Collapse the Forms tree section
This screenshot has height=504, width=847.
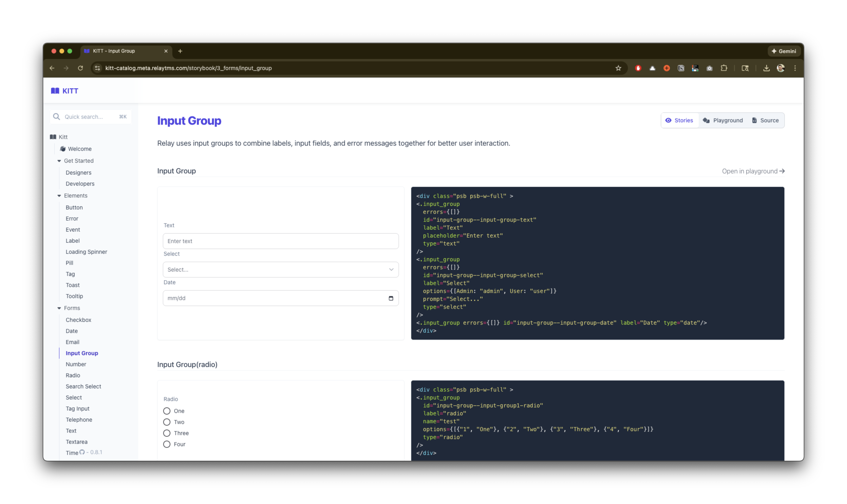(x=59, y=308)
